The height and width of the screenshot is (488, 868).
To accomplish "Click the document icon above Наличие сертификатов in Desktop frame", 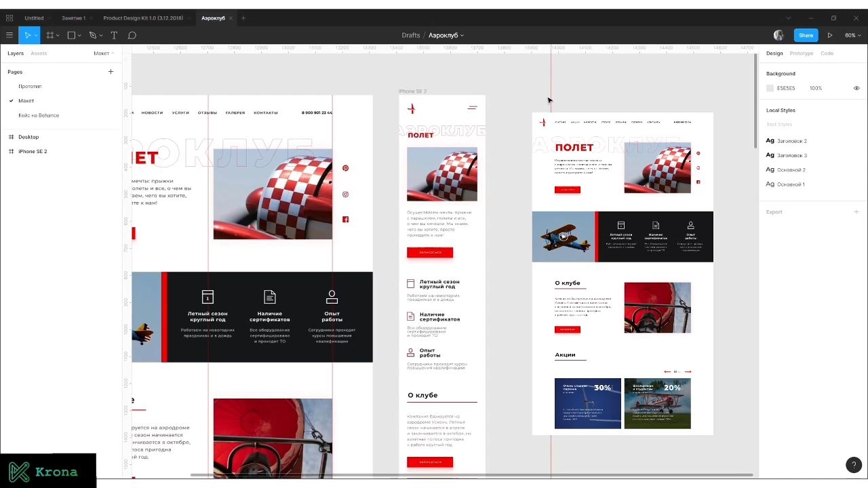I will (270, 297).
